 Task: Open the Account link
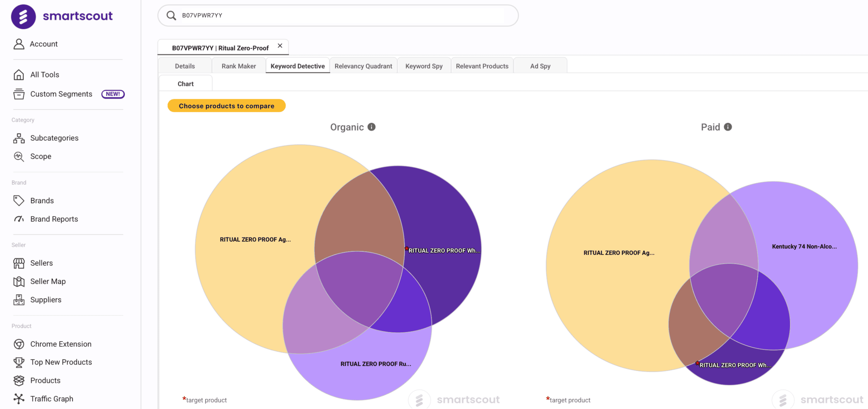click(x=43, y=44)
